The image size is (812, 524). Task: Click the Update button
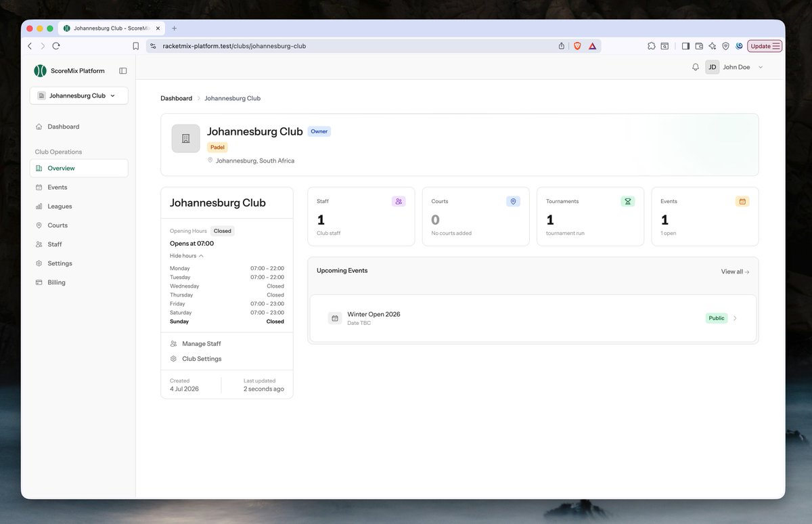click(765, 46)
